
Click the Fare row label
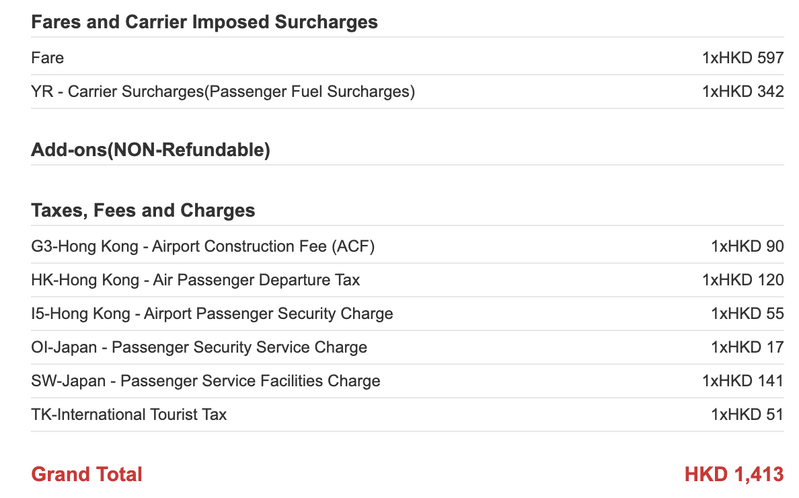click(47, 58)
